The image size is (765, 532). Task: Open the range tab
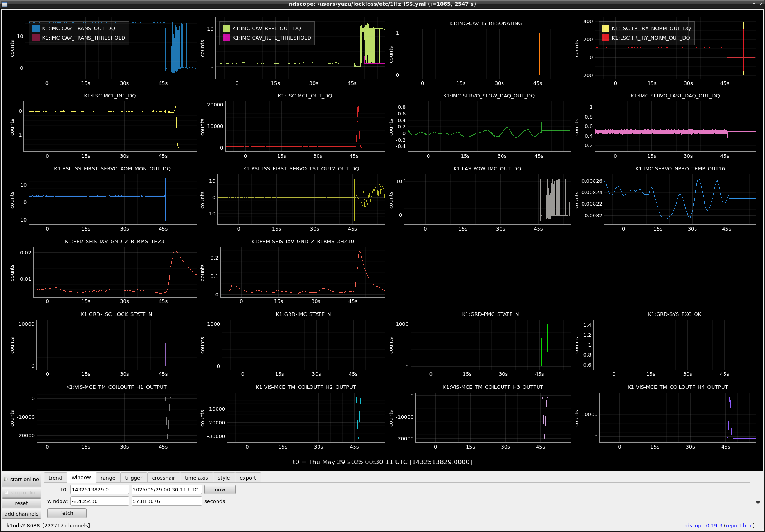pos(108,478)
